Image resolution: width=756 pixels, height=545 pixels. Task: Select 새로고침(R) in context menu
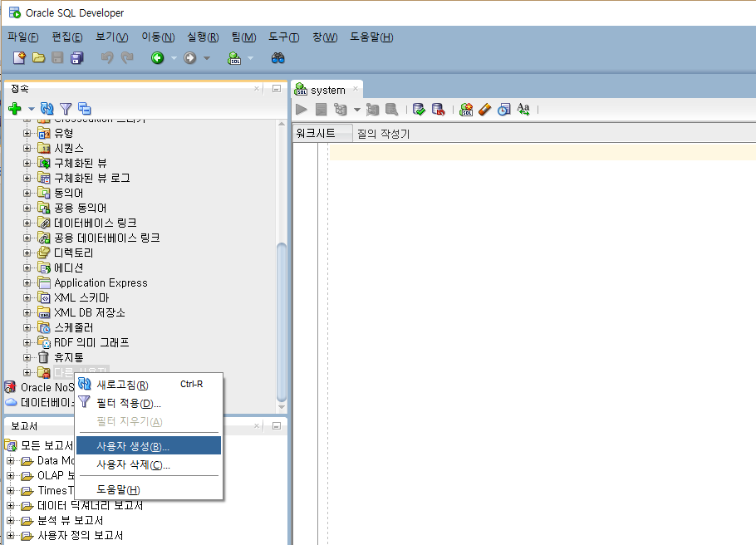point(149,385)
